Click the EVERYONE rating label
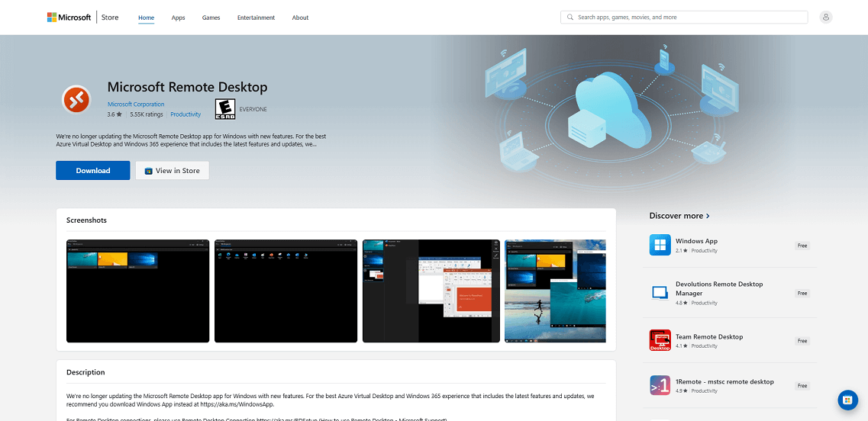 [x=253, y=110]
